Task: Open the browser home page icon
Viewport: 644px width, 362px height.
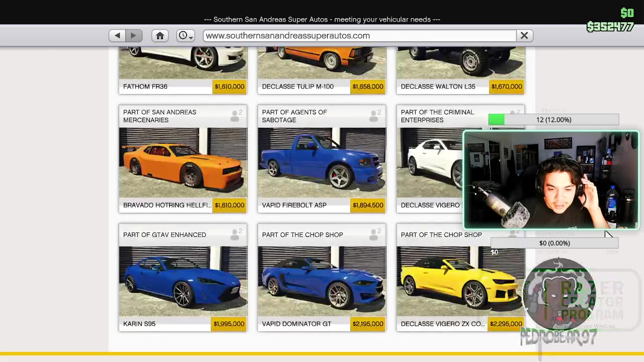Action: [x=160, y=36]
